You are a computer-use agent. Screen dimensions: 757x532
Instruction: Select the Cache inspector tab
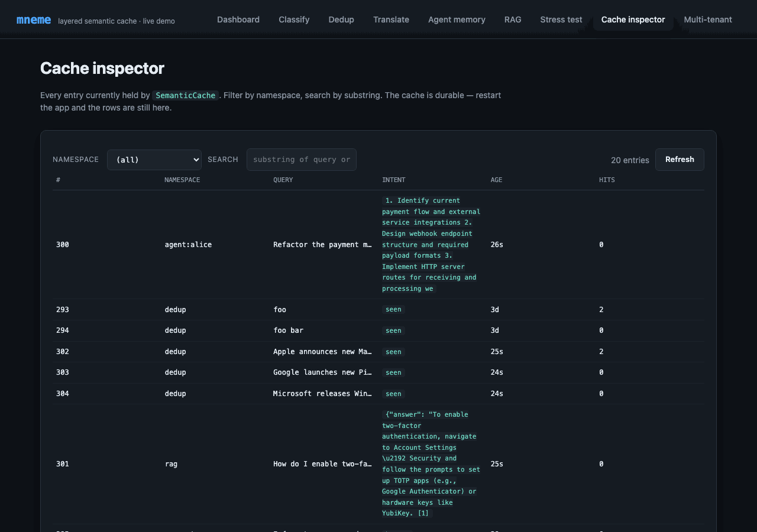point(633,20)
